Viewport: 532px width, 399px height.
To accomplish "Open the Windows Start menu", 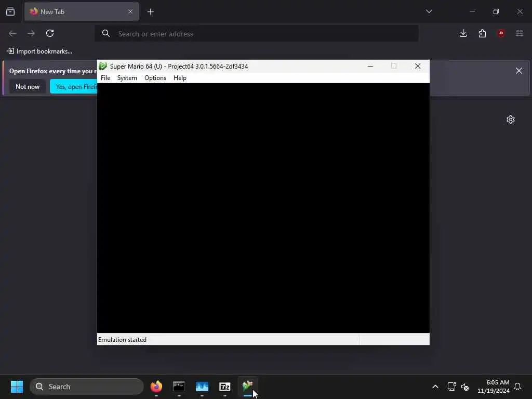I will (17, 387).
